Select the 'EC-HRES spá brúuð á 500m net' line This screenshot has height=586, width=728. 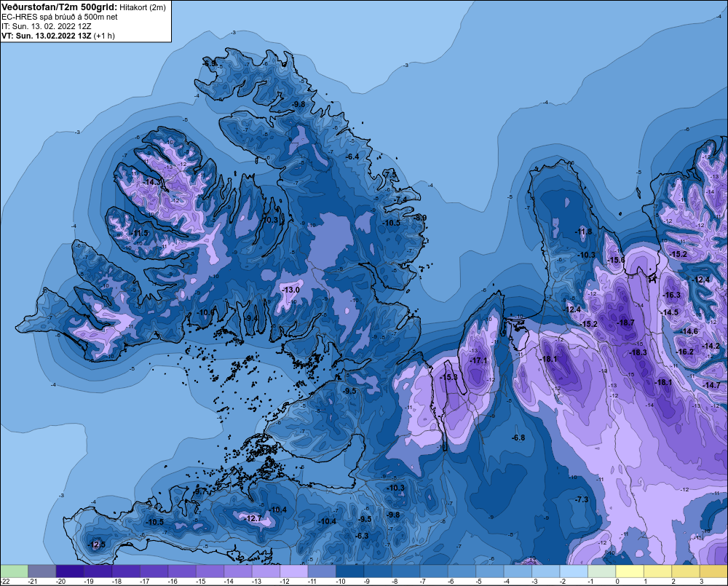point(60,17)
